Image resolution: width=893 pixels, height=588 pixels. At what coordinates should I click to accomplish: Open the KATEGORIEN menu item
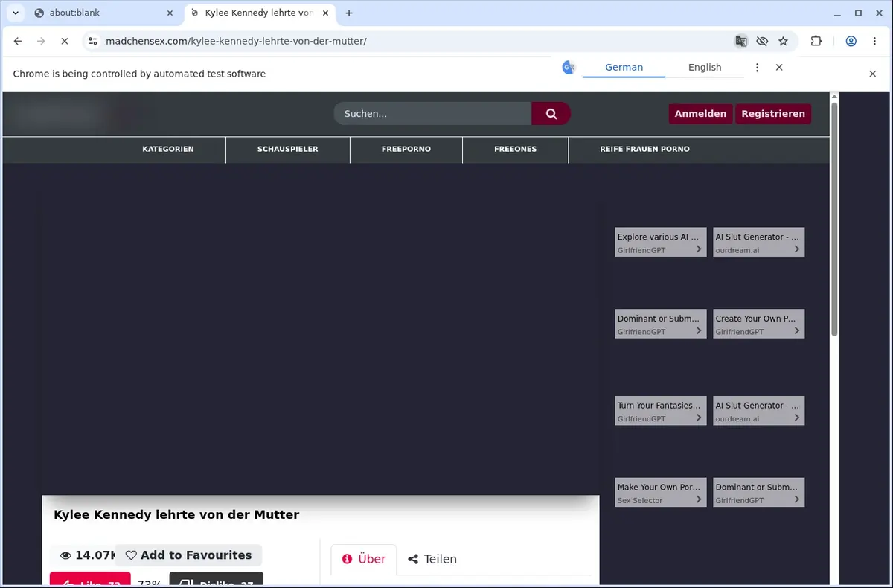168,149
